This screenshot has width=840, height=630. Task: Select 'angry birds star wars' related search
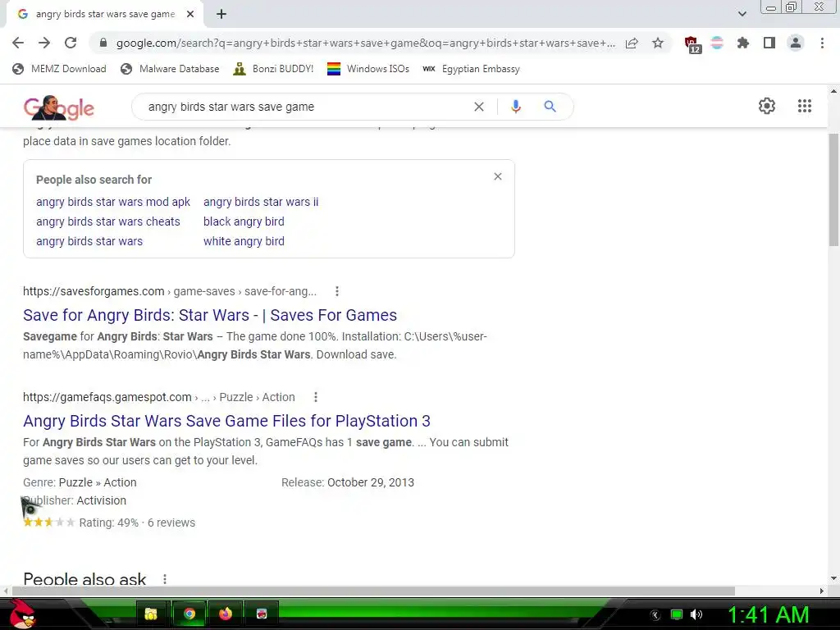click(x=89, y=242)
